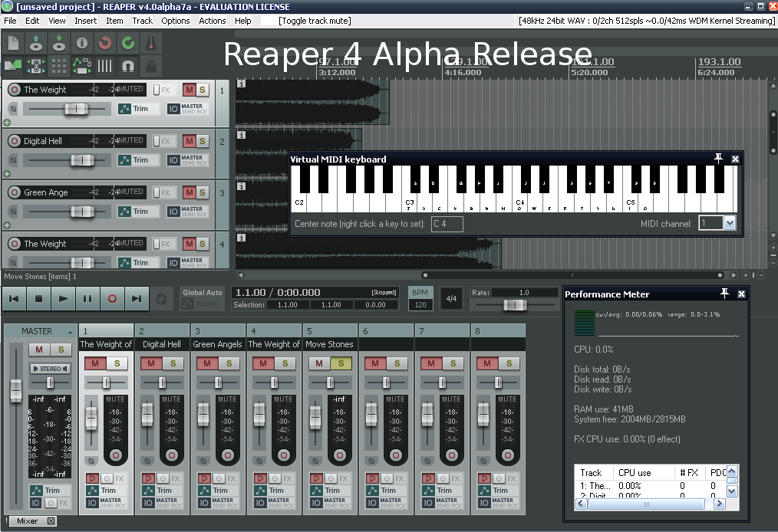Arm record on mixer channel 5
This screenshot has height=532, width=778.
339,455
